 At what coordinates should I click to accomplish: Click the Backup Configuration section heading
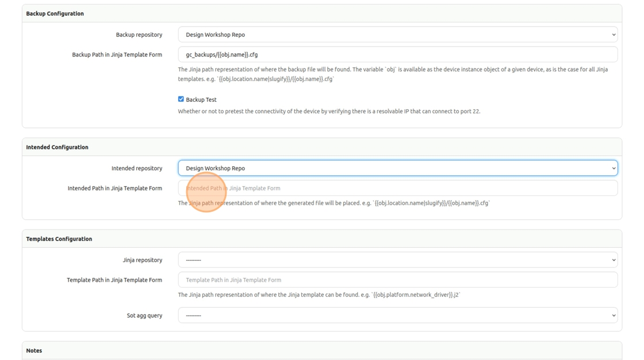55,14
